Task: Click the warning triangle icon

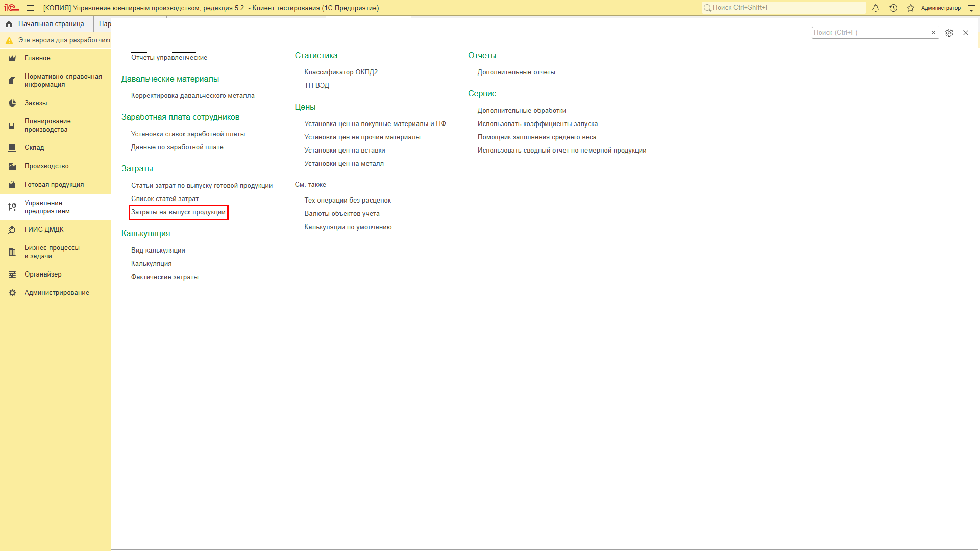Action: point(9,40)
